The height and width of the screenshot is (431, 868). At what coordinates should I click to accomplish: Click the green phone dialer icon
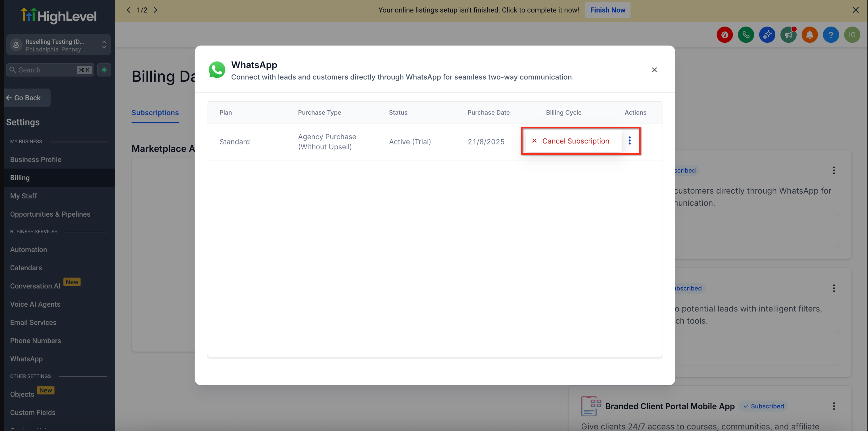pyautogui.click(x=746, y=35)
